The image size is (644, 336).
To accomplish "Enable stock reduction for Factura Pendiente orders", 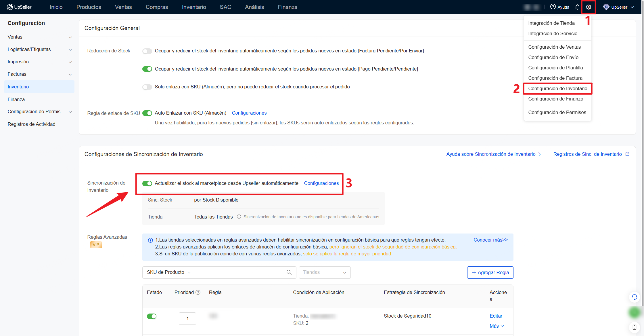I will pos(147,51).
